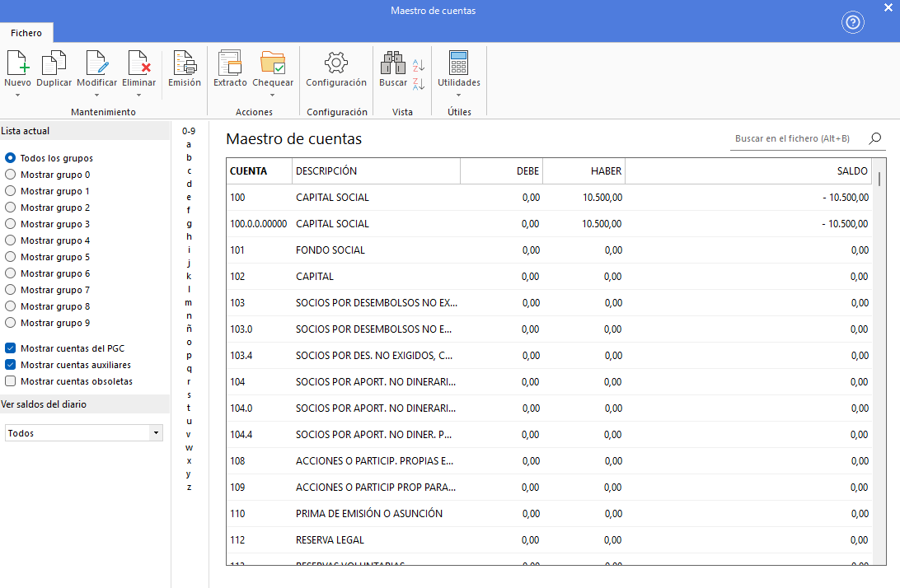The height and width of the screenshot is (588, 900).
Task: Click the Buscar en el fichero field
Action: (x=798, y=138)
